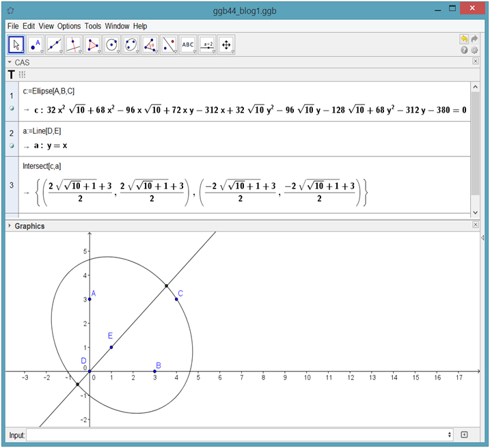Open the Edit menu
This screenshot has height=448, width=490.
29,26
